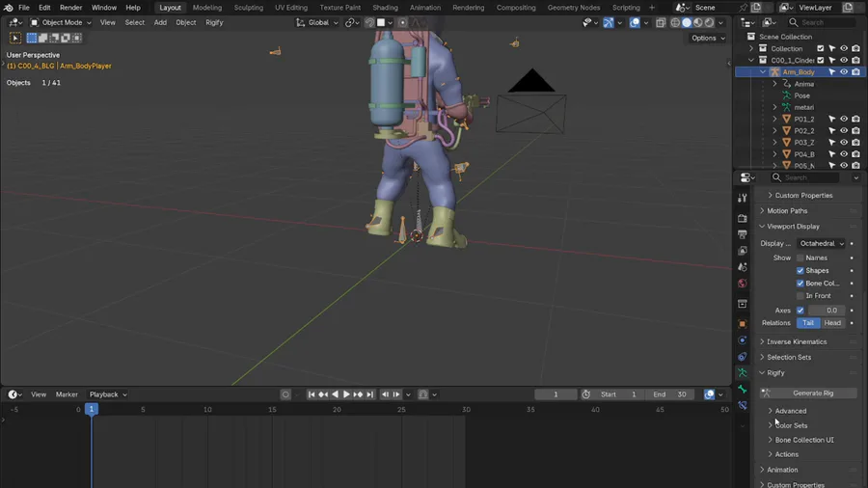This screenshot has width=868, height=488.
Task: Switch to material preview shading
Action: pos(698,23)
